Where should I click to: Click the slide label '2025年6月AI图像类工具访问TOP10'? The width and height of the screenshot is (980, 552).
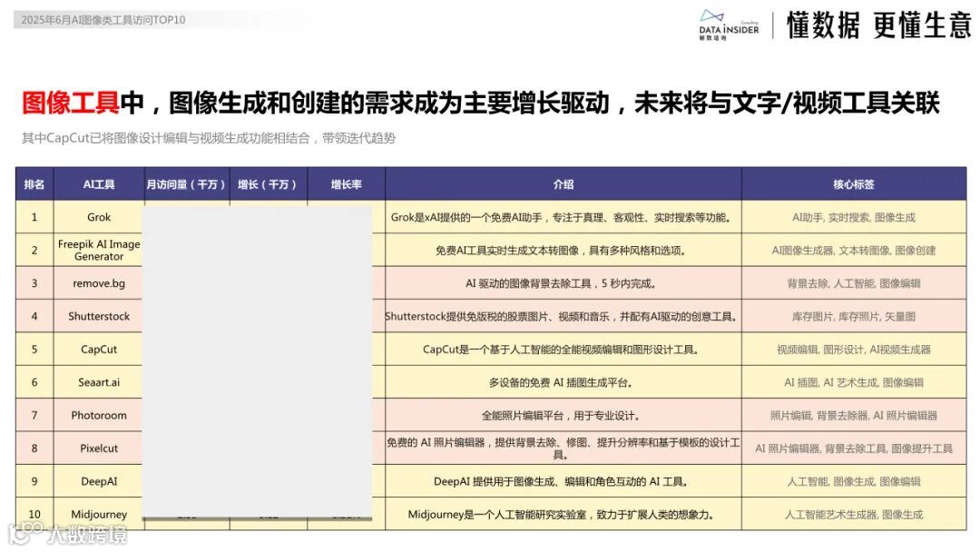103,20
